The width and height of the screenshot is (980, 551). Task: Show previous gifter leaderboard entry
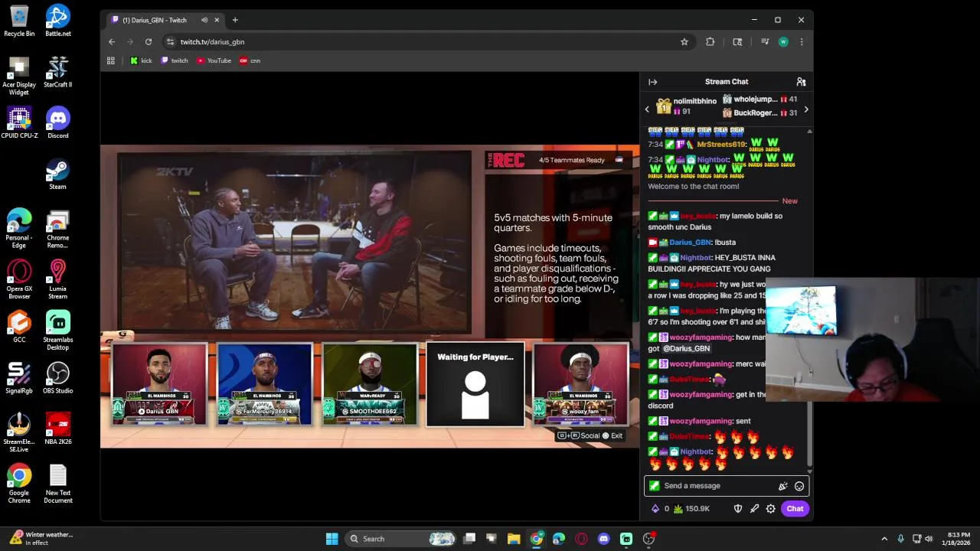coord(647,109)
